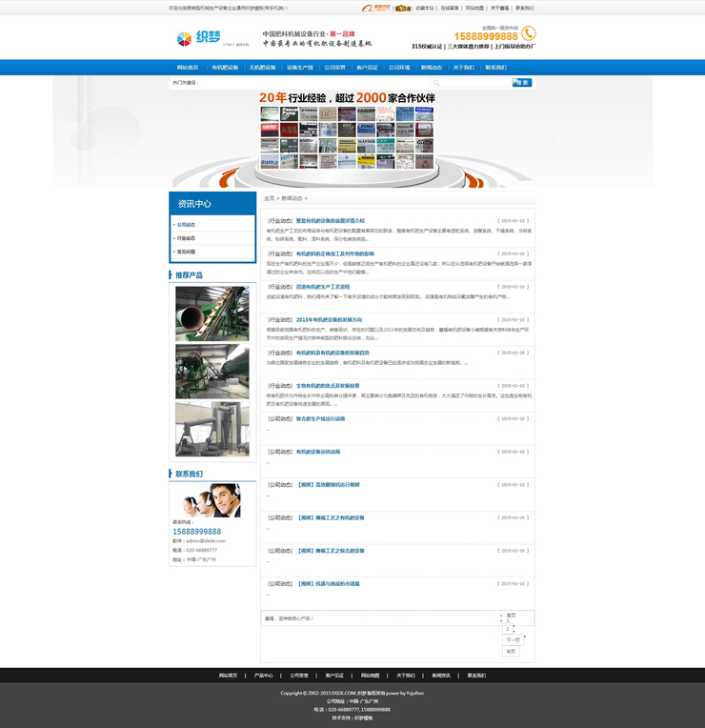Click the orange phone hotline icon
The image size is (705, 728).
click(529, 33)
